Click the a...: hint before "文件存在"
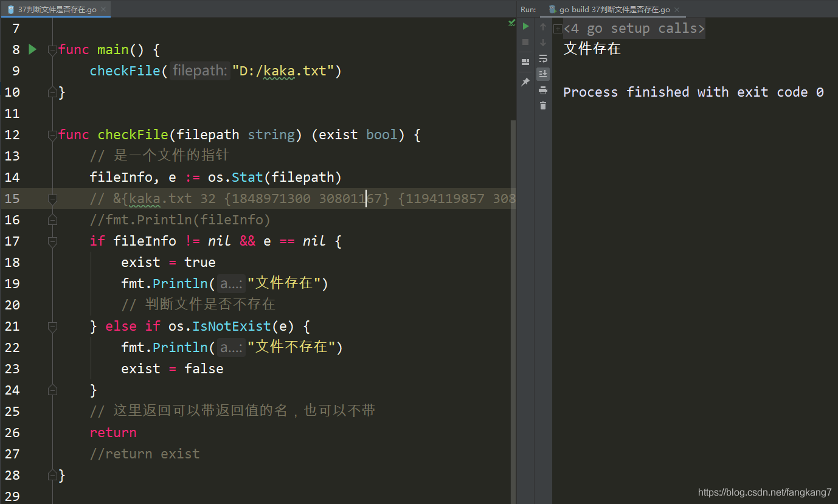 tap(231, 284)
